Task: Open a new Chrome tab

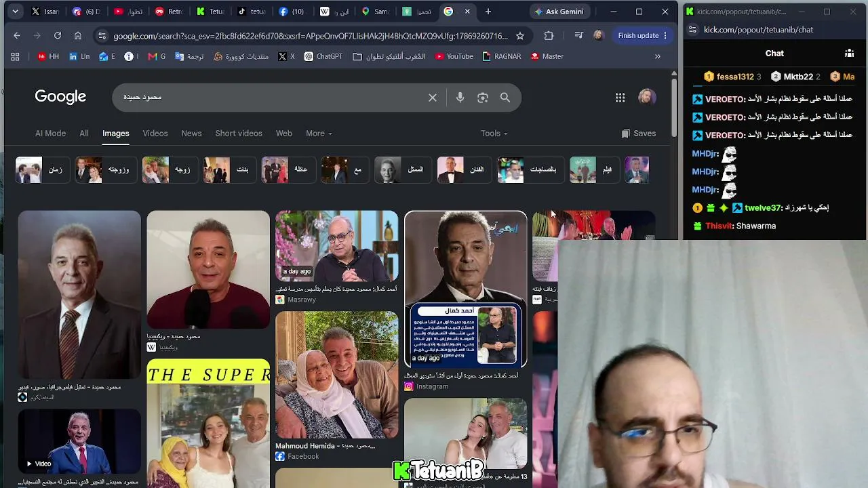Action: (x=488, y=12)
